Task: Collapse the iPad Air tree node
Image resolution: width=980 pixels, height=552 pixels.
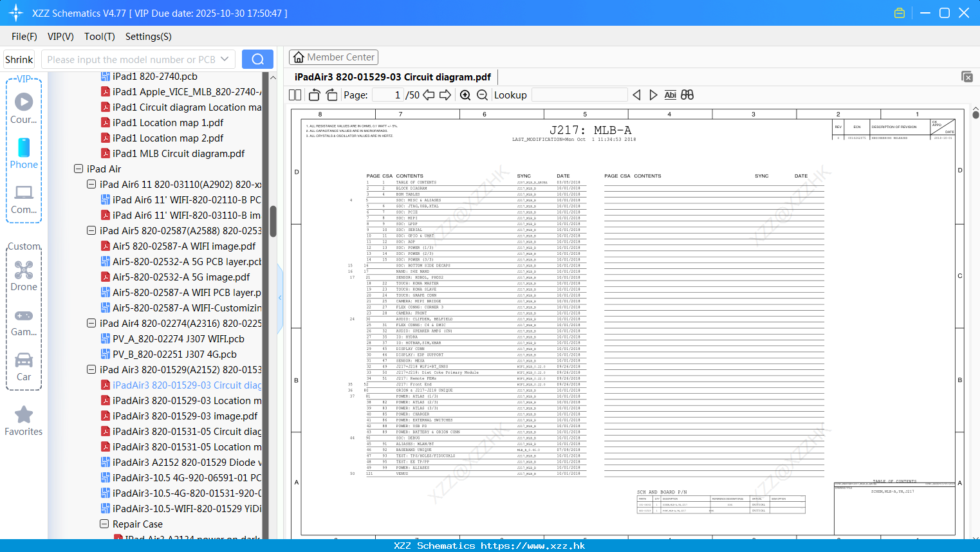Action: point(79,169)
